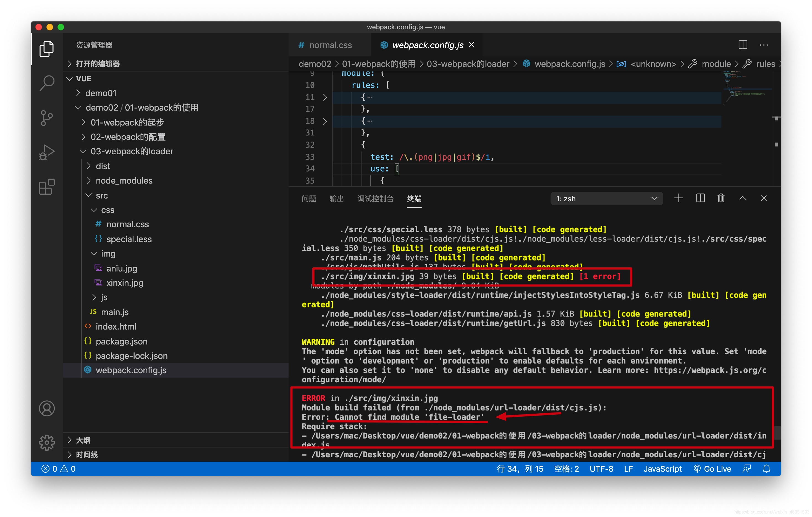Image resolution: width=812 pixels, height=517 pixels.
Task: Close the webpack.config.js tab
Action: 472,45
